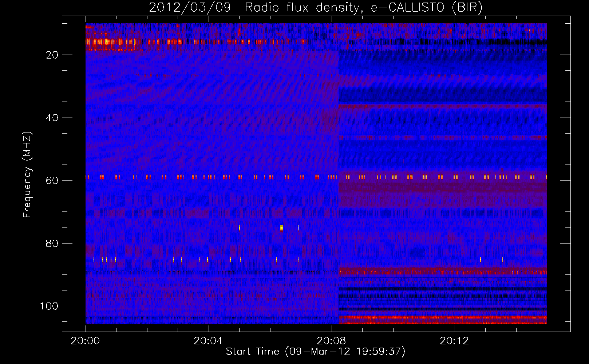The width and height of the screenshot is (589, 364).
Task: Click the bright yellow burst near 75 MHz
Action: 282,228
